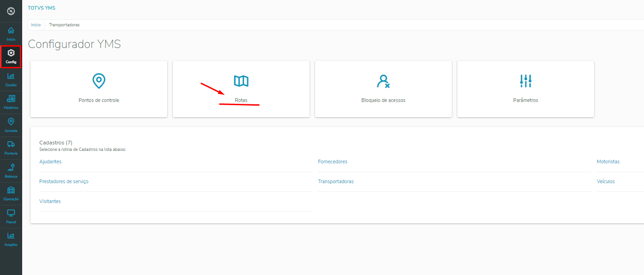Click the TOTVS YMS header title
Image resolution: width=644 pixels, height=275 pixels.
[42, 8]
